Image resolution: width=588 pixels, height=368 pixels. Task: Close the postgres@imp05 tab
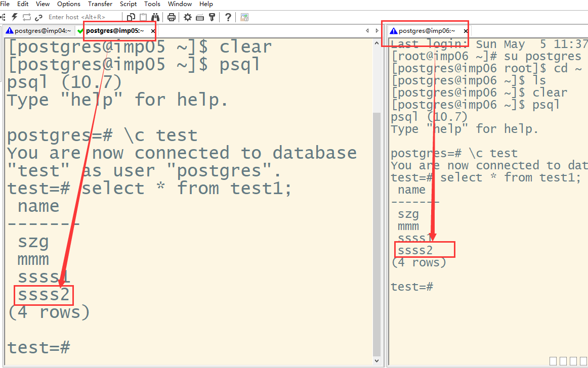coord(153,31)
